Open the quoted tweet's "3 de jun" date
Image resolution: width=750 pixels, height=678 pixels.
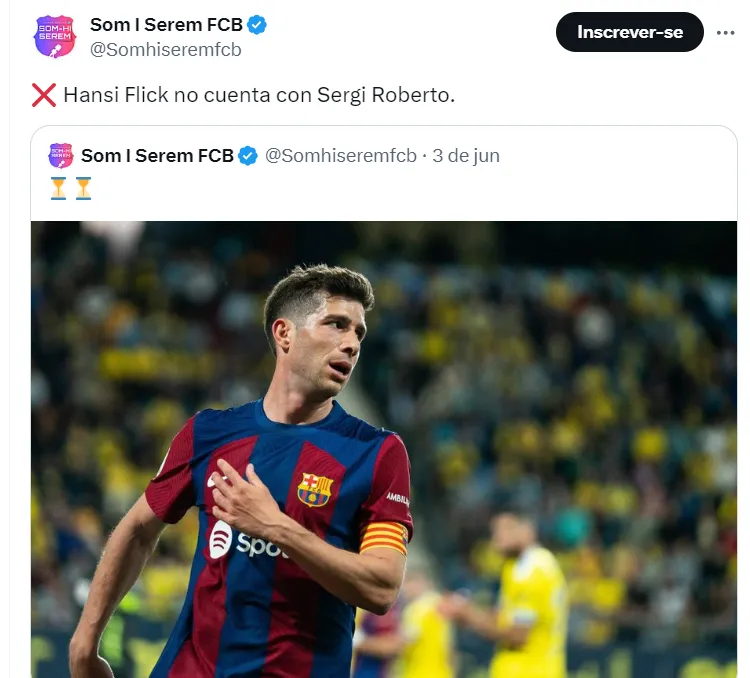[x=466, y=155]
